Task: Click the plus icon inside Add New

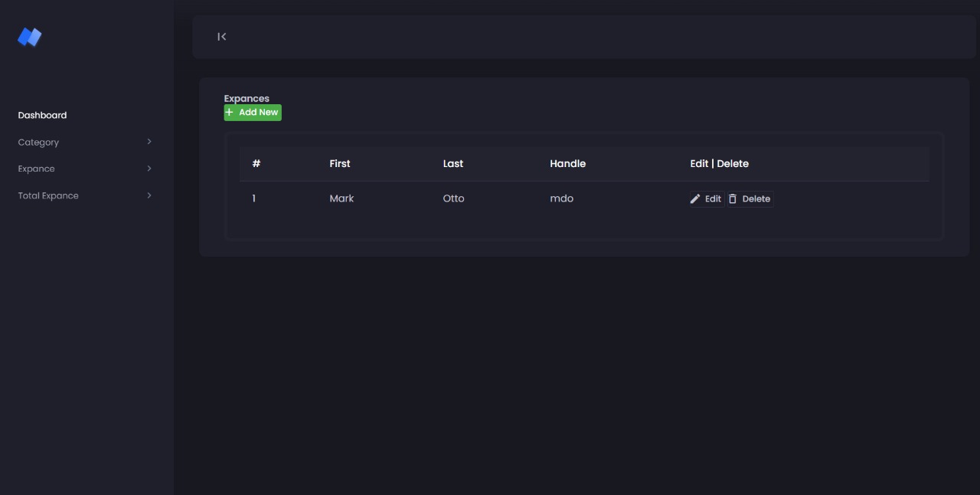Action: coord(229,112)
